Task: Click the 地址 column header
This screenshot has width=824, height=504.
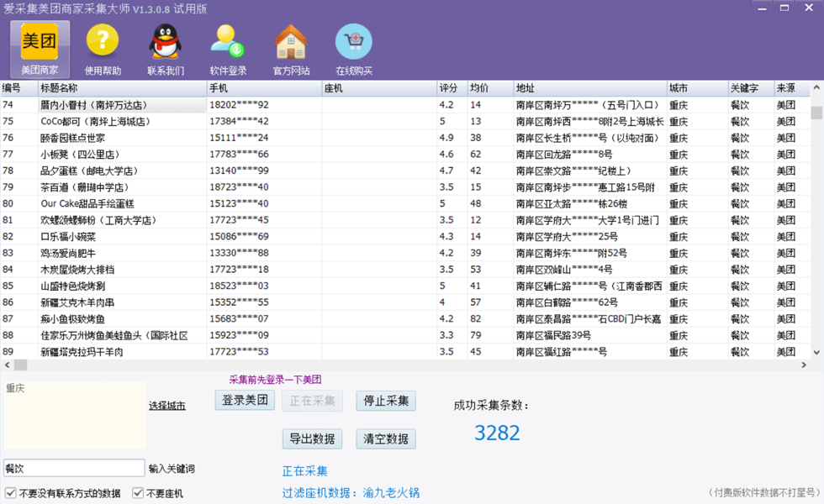Action: click(x=590, y=88)
